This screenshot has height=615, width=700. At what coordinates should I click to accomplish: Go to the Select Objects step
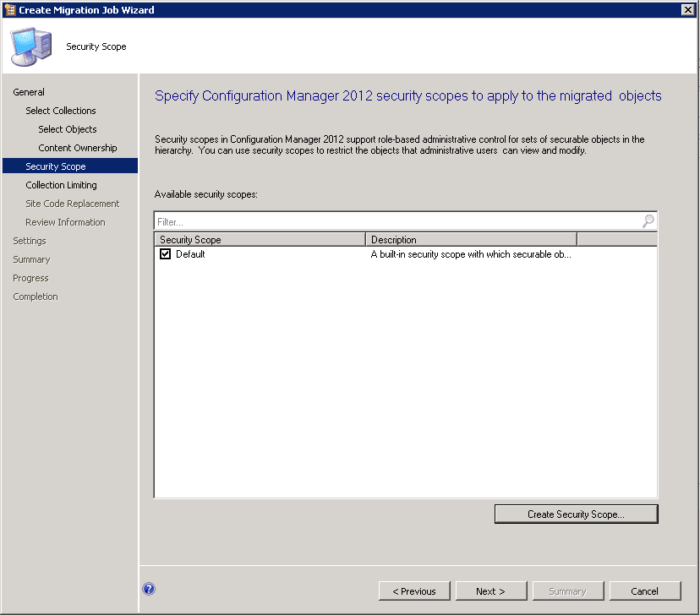(x=68, y=129)
